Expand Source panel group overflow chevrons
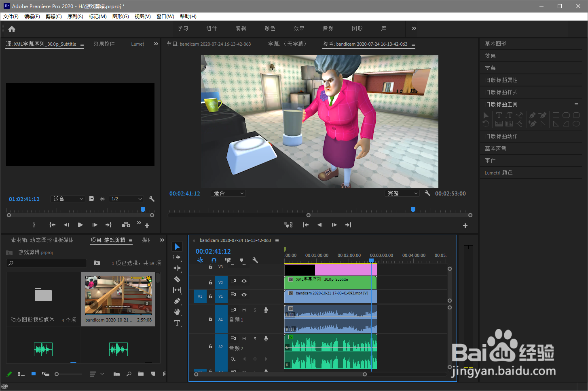Viewport: 588px width, 391px height. pyautogui.click(x=156, y=44)
